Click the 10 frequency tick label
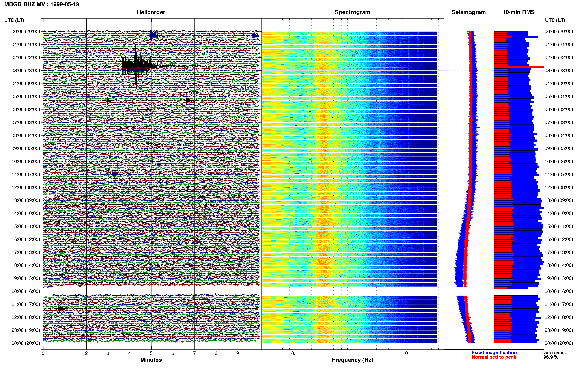This screenshot has height=368, width=588. coord(405,353)
